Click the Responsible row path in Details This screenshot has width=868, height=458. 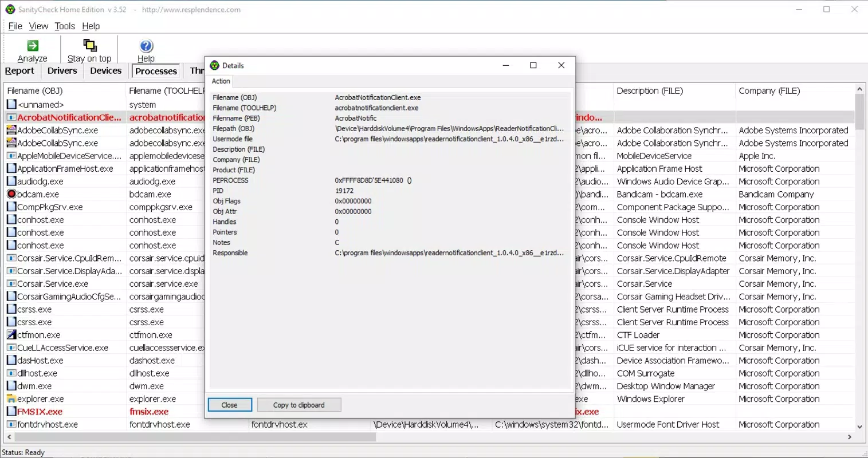coord(449,252)
